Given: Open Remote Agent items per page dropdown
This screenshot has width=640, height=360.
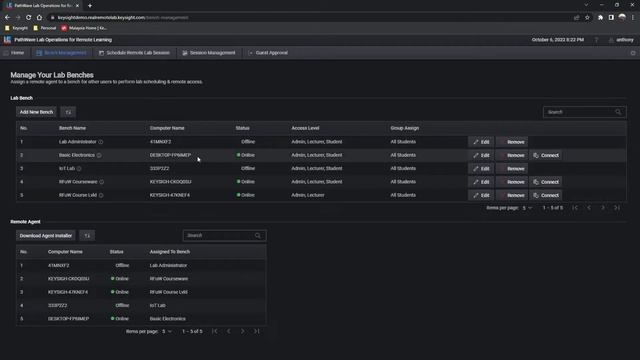Looking at the screenshot, I should click(167, 331).
